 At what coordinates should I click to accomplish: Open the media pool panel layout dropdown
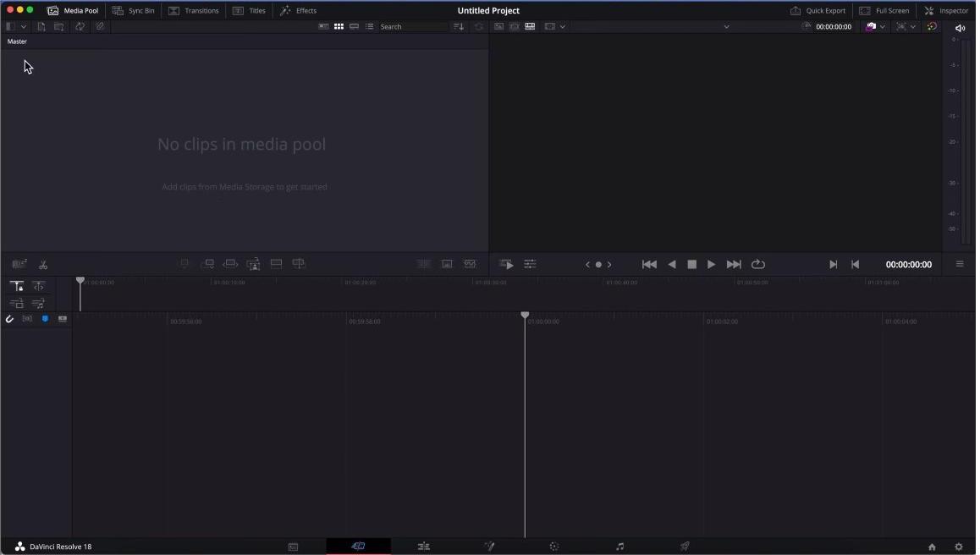click(x=16, y=27)
